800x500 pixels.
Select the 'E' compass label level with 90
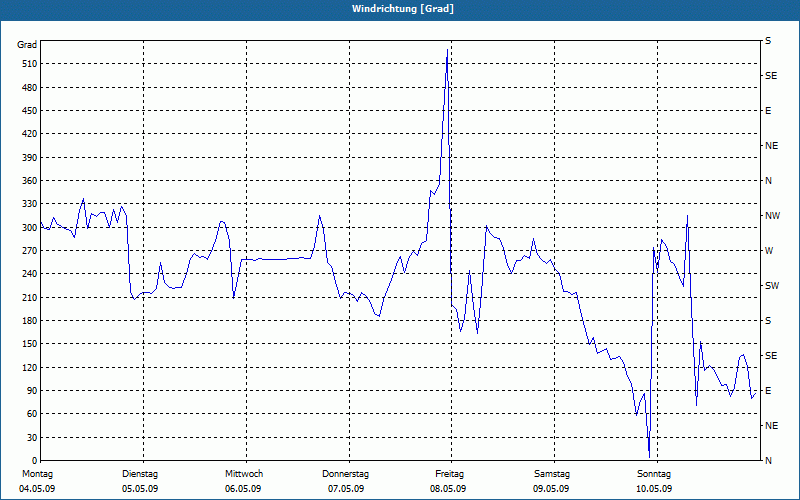pyautogui.click(x=768, y=391)
